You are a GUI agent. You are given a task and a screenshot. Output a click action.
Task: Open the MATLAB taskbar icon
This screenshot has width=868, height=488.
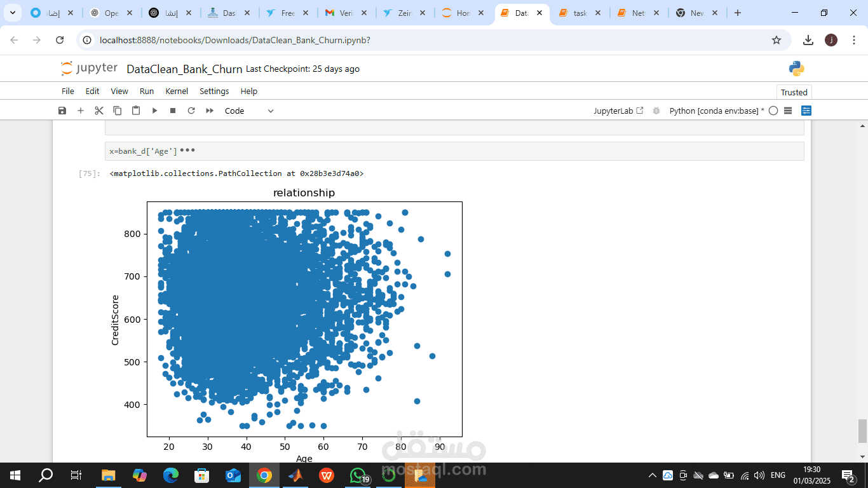tap(295, 475)
